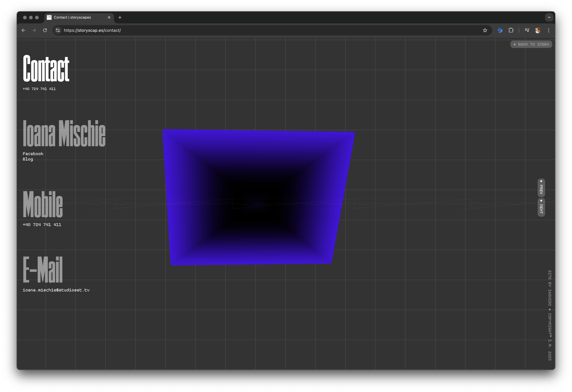
Task: Open the Extensions puzzle icon
Action: click(x=511, y=30)
